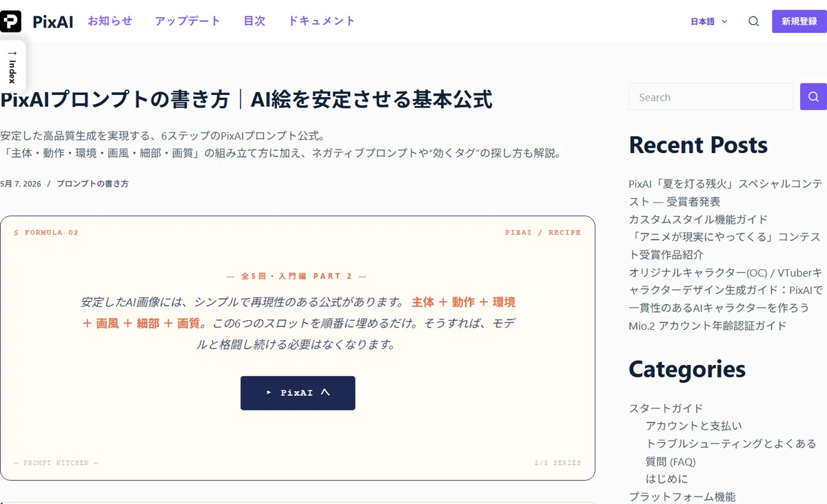This screenshot has width=827, height=504.
Task: Click the date 5月 7, 2026
Action: coord(21,184)
